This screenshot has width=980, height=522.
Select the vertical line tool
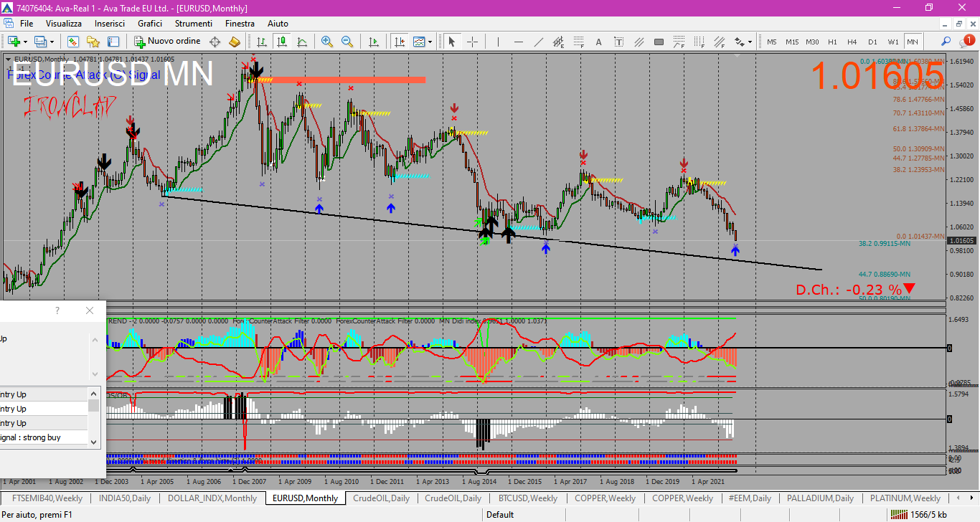499,42
